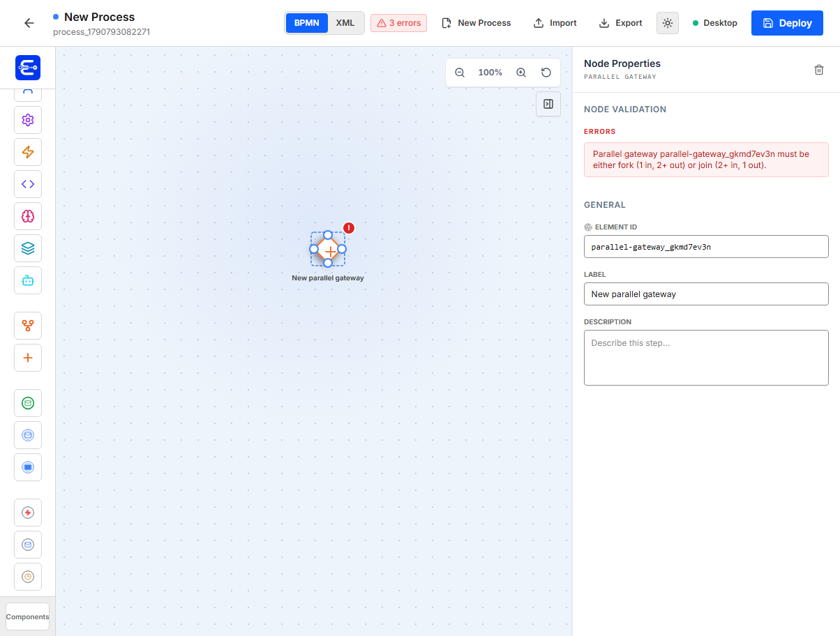Reset the canvas view
Screen dimensions: 840x636
tap(546, 73)
